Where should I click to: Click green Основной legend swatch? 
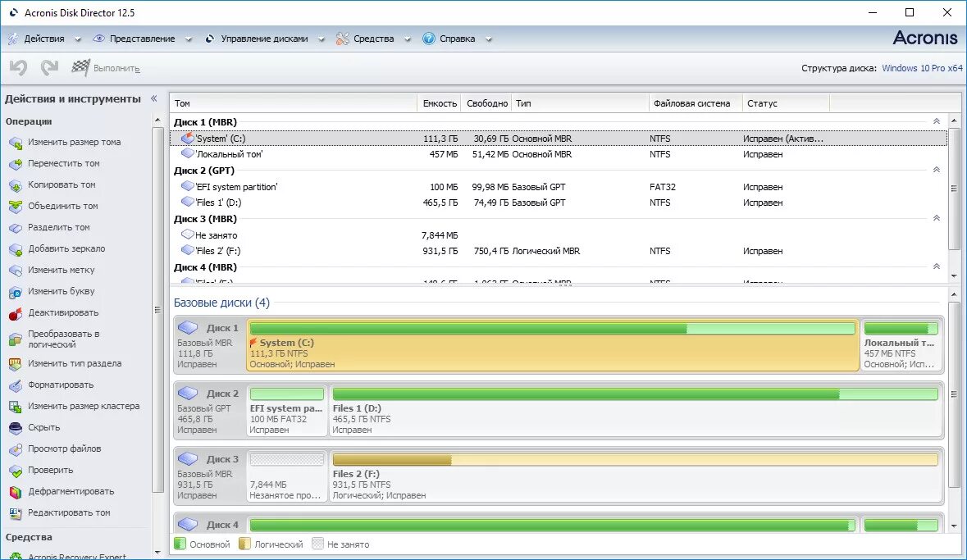pos(180,544)
